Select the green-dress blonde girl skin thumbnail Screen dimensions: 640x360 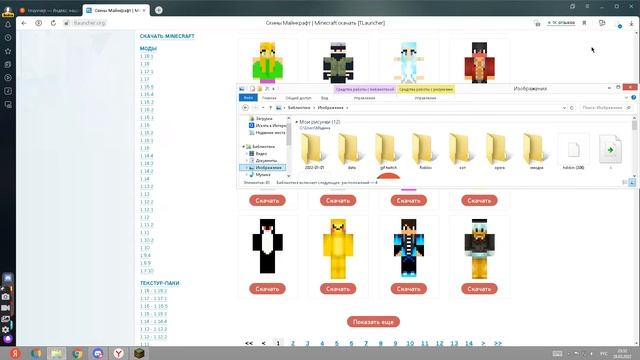(x=267, y=62)
